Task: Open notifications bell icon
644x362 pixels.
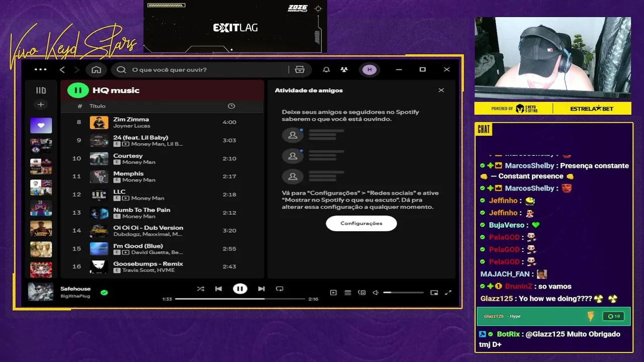Action: [326, 69]
